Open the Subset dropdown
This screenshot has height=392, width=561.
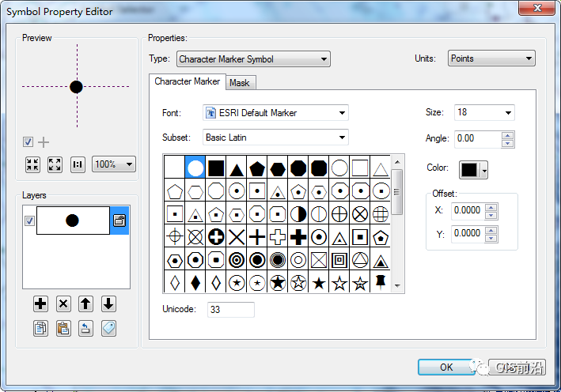click(275, 138)
